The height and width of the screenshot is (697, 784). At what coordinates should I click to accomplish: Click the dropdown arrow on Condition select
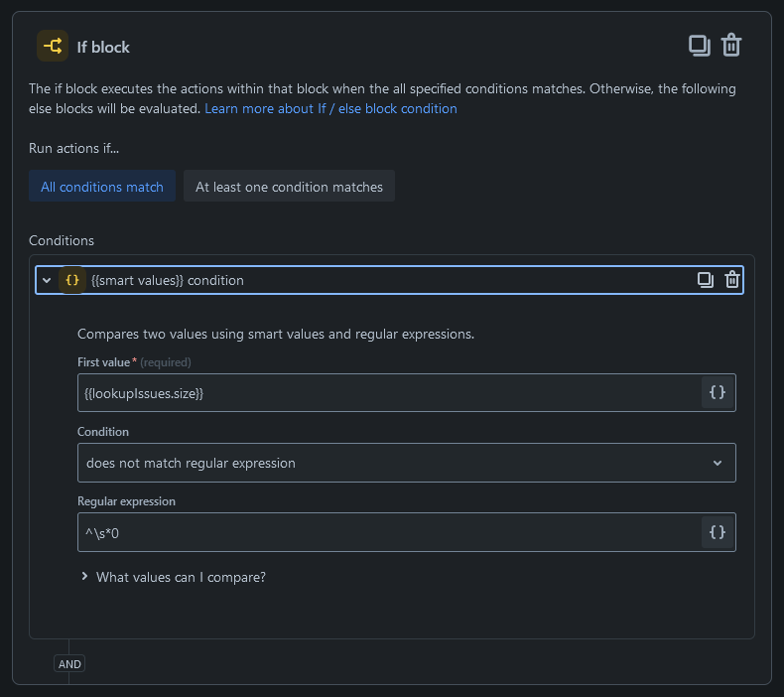tap(718, 463)
